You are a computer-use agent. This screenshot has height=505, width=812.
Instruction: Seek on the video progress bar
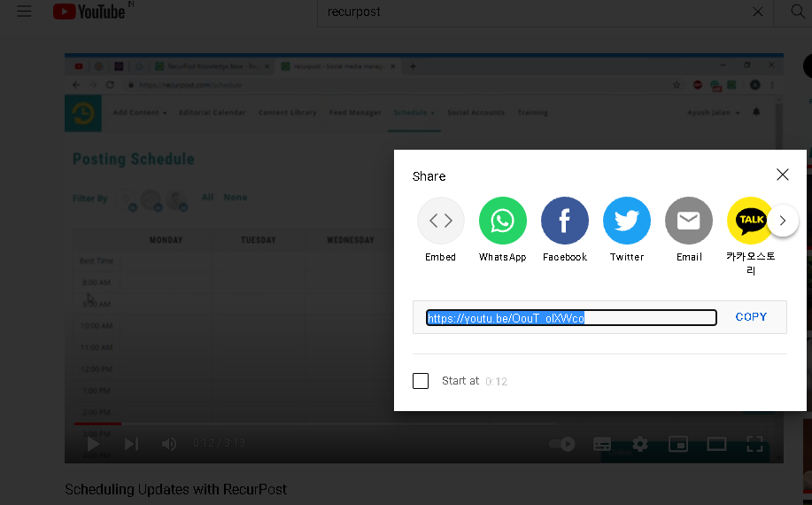[x=425, y=423]
